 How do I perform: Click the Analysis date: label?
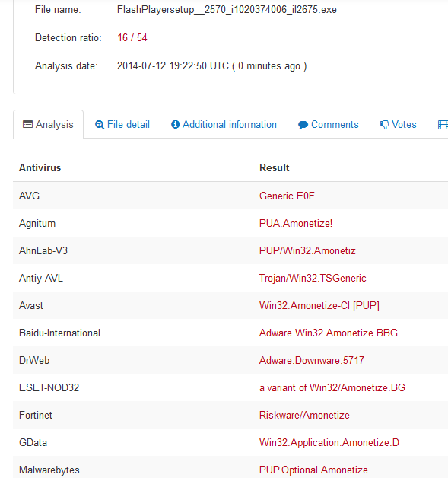66,66
